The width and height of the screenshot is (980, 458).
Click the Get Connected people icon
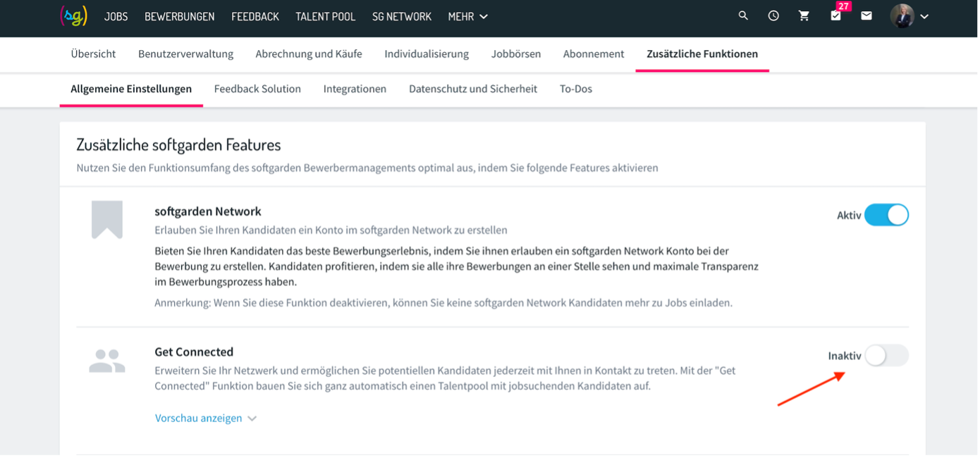point(107,361)
